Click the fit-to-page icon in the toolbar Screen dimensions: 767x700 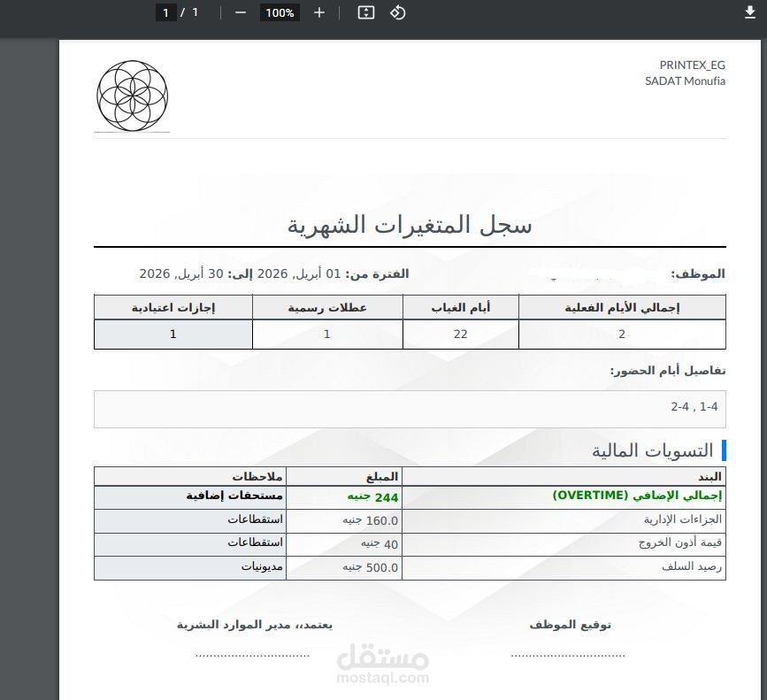click(366, 12)
